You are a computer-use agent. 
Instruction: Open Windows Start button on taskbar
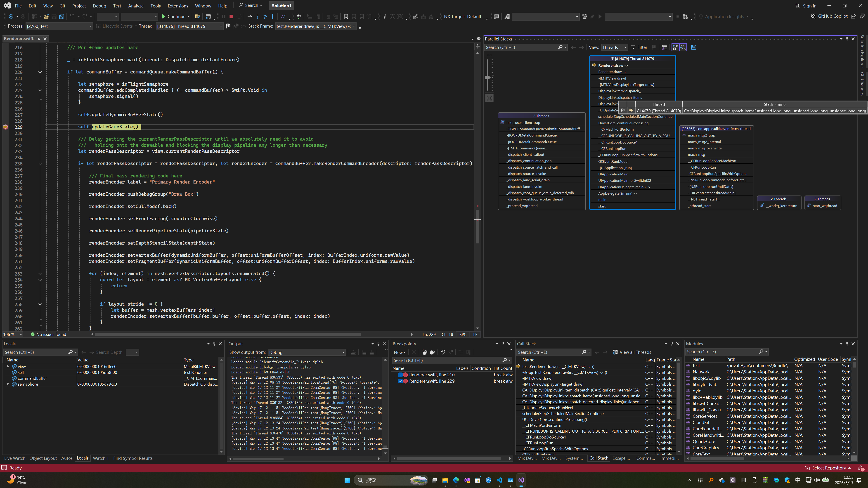pyautogui.click(x=347, y=480)
